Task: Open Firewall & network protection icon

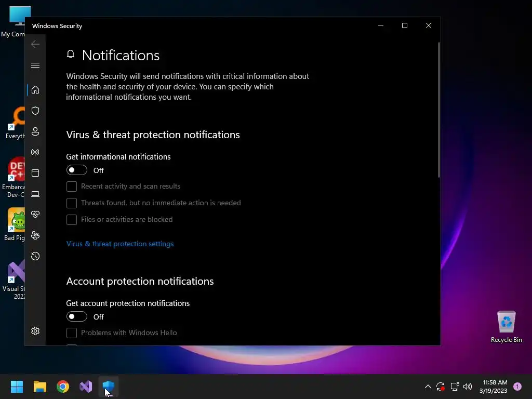Action: tap(35, 152)
